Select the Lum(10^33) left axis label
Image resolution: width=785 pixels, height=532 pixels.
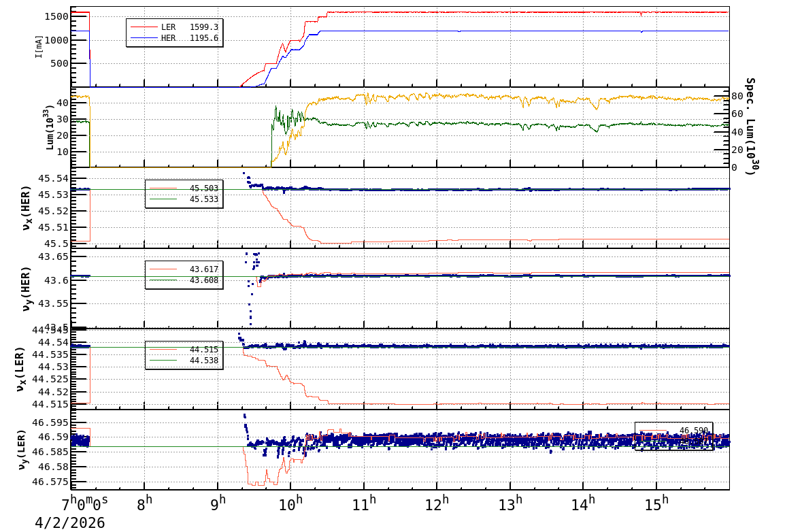point(49,127)
